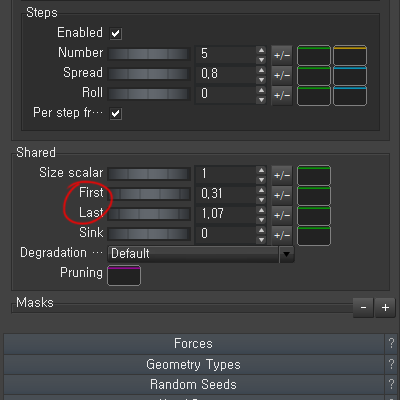Click the First value field showing 0.31

point(225,194)
